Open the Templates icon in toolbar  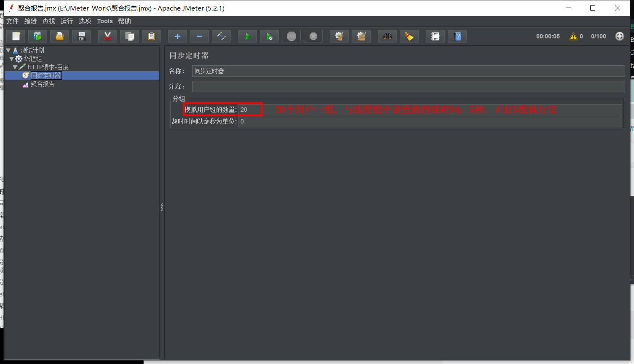point(37,36)
